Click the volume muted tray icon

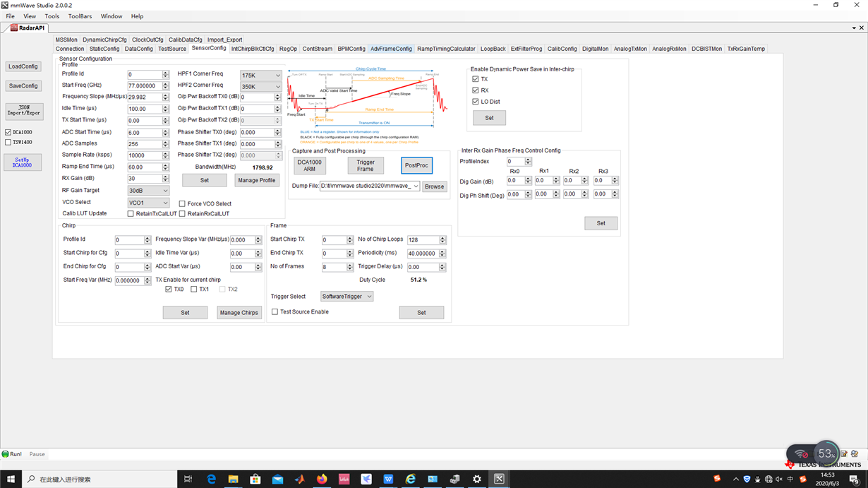coord(779,480)
